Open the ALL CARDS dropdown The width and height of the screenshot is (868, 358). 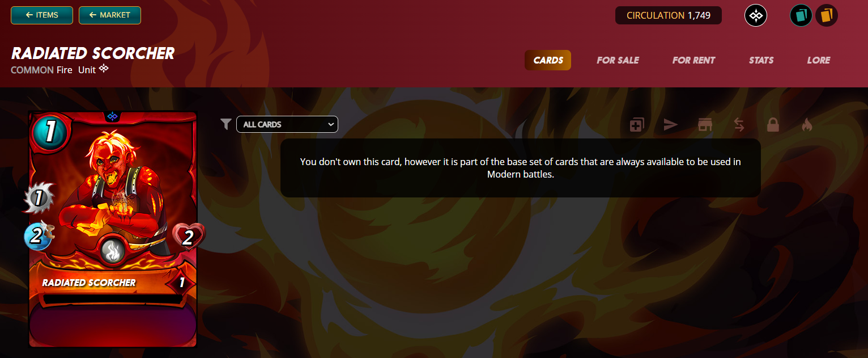287,124
